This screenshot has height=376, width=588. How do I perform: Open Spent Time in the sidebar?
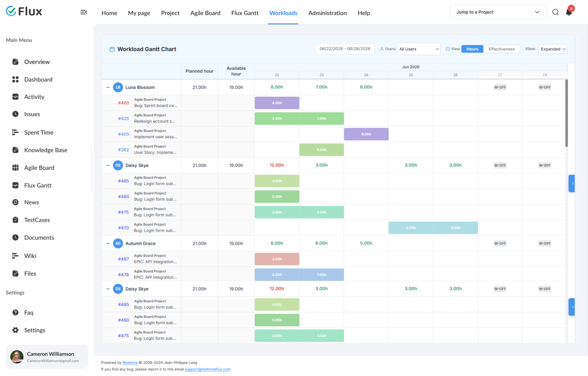tap(39, 132)
